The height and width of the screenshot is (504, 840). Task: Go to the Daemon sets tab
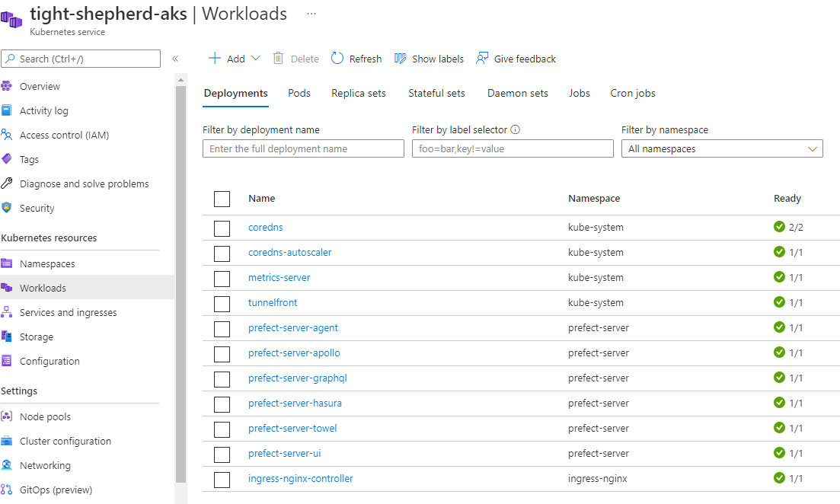coord(518,93)
